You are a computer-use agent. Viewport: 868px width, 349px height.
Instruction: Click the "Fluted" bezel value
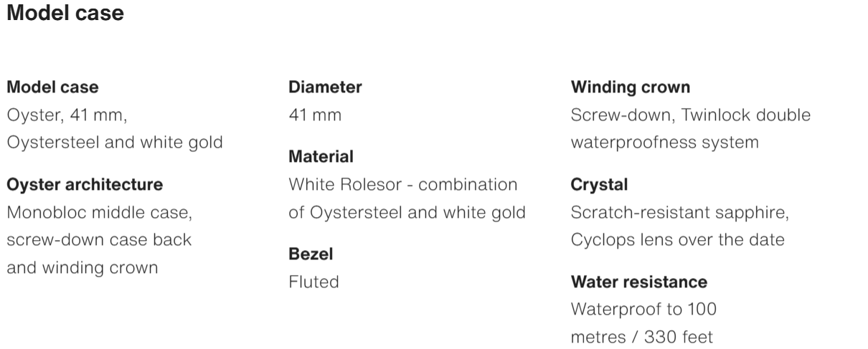click(313, 282)
